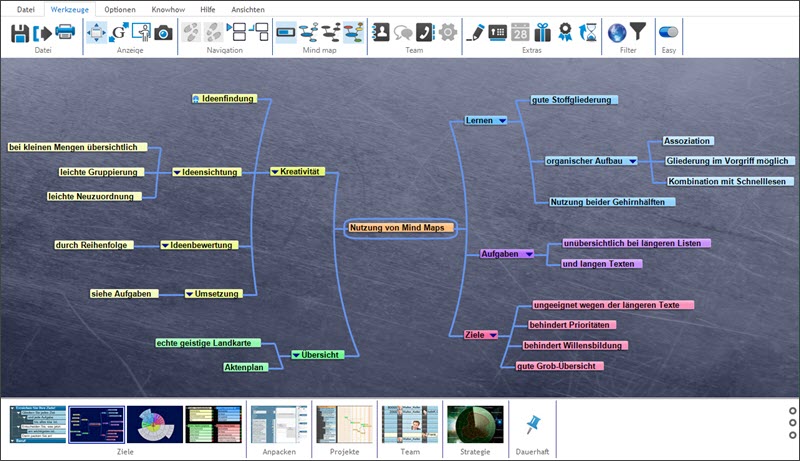Viewport: 800px width, 461px height.
Task: Select the Strategie view thumbnail
Action: point(475,424)
